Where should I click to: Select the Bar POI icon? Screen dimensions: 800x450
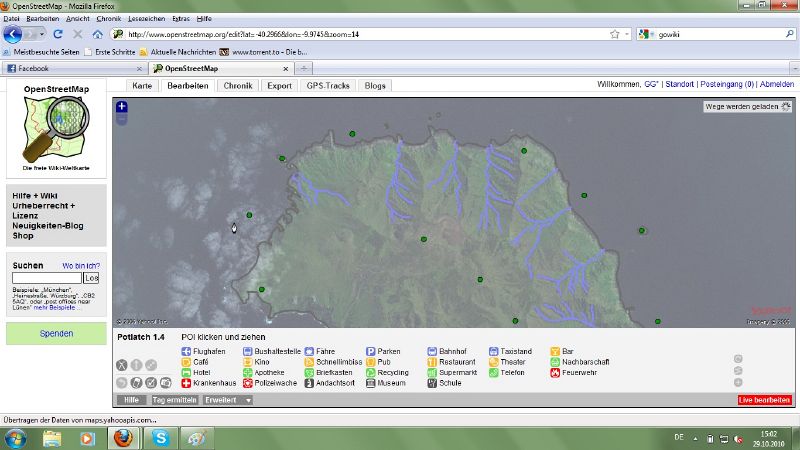[555, 352]
